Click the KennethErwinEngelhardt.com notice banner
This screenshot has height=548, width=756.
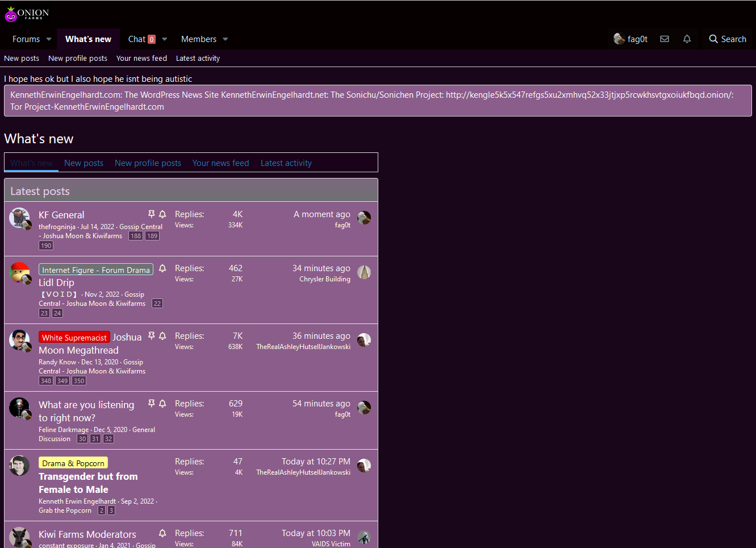pos(378,101)
